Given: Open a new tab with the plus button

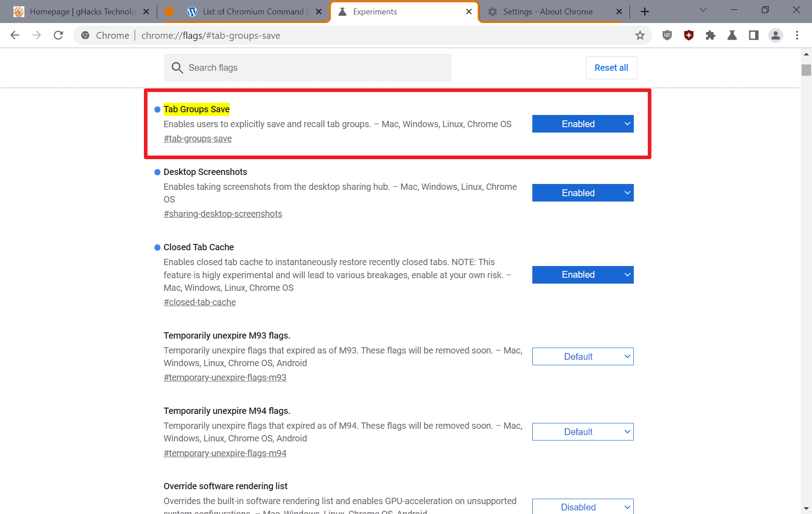Looking at the screenshot, I should click(645, 12).
